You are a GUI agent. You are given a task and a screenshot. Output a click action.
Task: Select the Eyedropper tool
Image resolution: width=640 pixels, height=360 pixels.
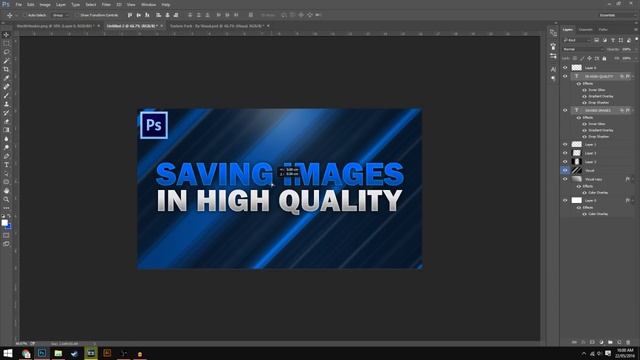6,78
